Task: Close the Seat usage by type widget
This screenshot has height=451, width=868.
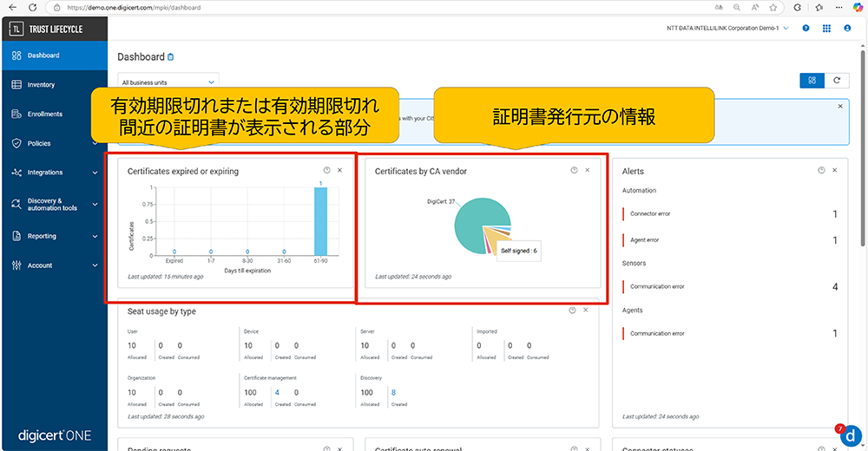Action: pyautogui.click(x=586, y=310)
